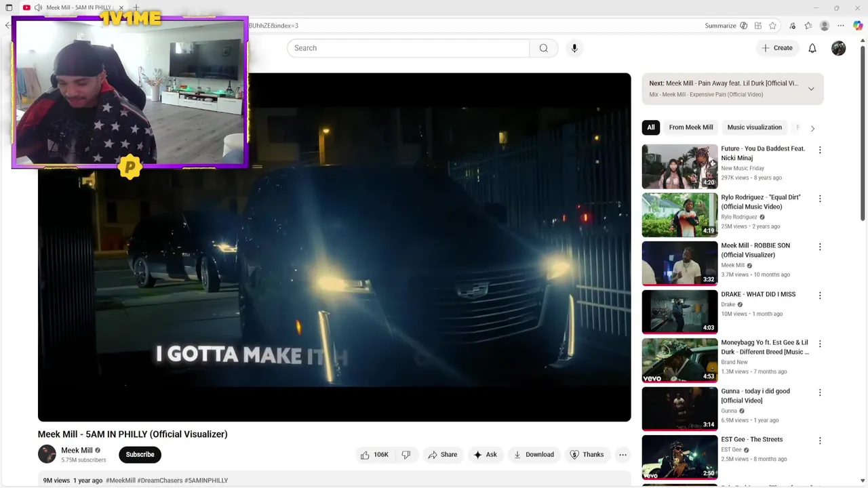
Task: Expand the Next up playlist panel
Action: (811, 89)
